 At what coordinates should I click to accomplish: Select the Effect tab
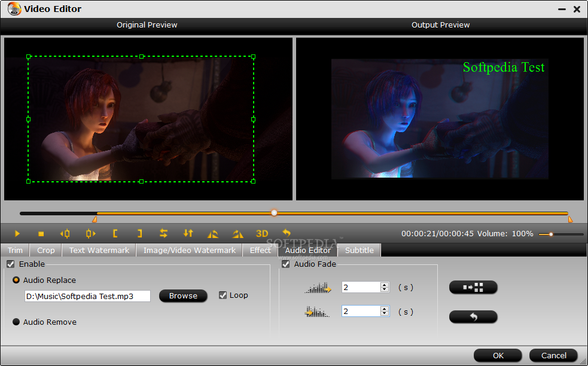pyautogui.click(x=260, y=250)
